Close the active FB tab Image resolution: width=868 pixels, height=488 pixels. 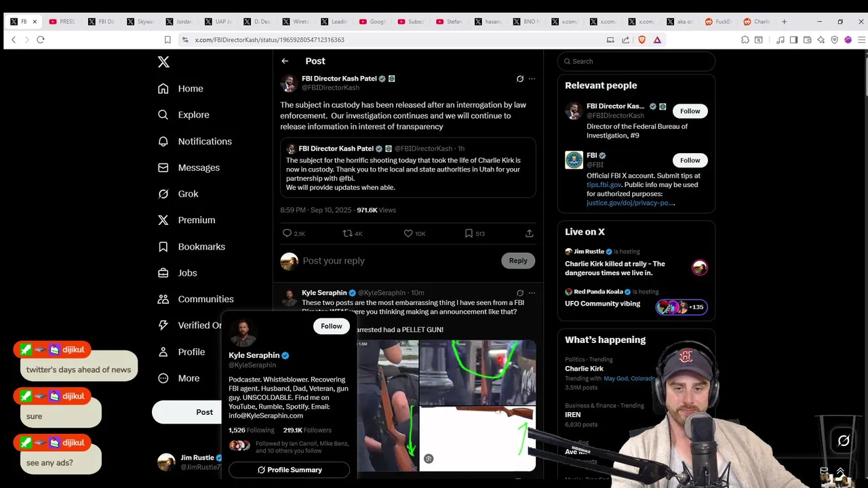coord(35,22)
